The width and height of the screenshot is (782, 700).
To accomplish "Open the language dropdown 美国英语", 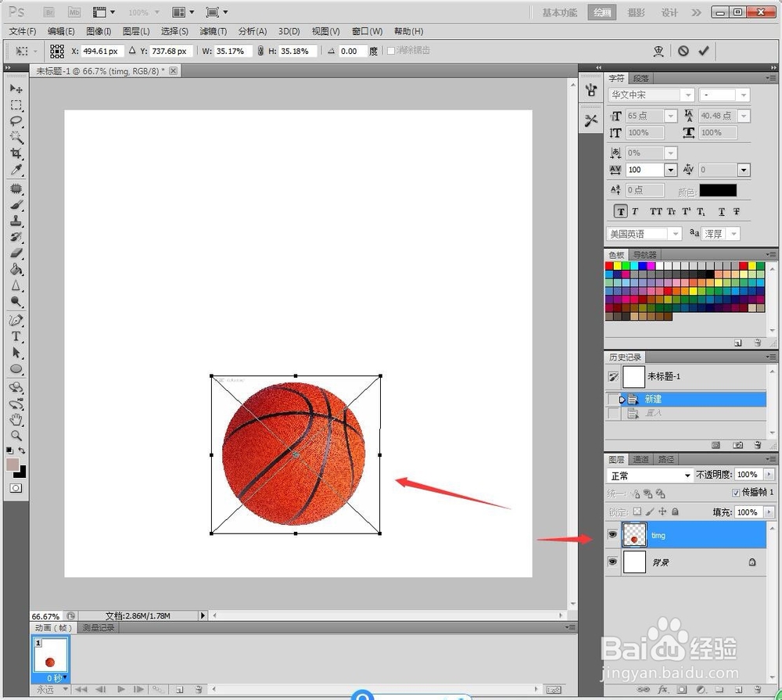I will point(676,234).
